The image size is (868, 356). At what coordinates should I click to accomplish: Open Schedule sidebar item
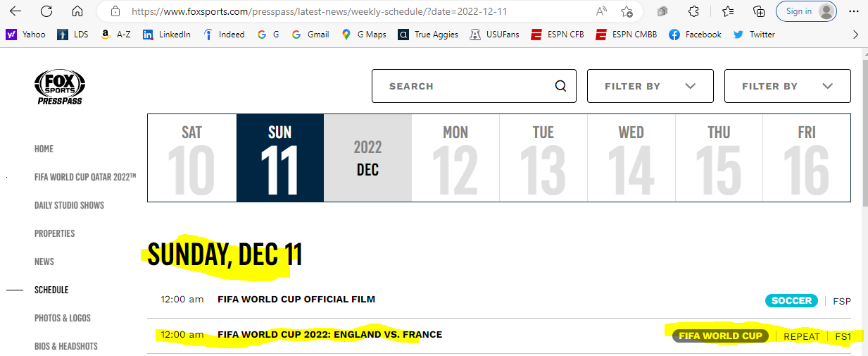51,290
